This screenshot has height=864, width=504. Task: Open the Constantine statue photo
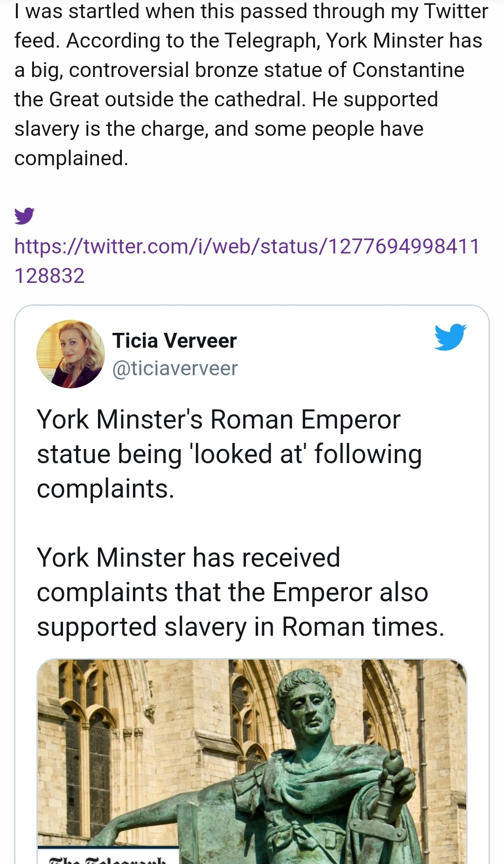point(252,761)
